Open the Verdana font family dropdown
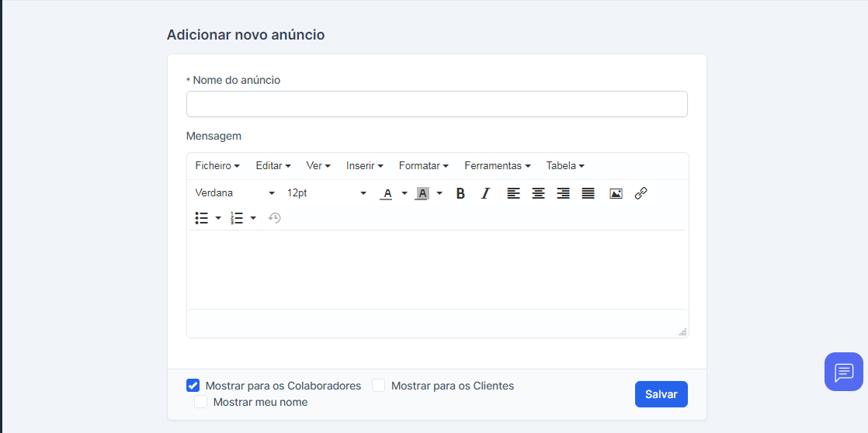 coord(235,193)
